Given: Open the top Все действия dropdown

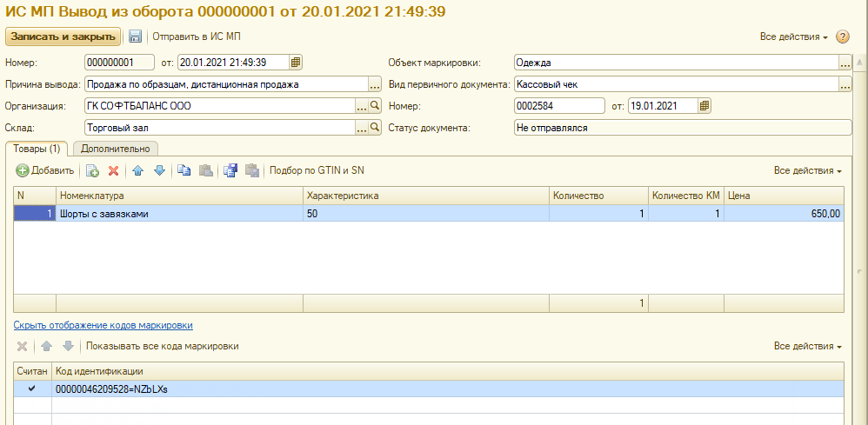Looking at the screenshot, I should [x=793, y=37].
